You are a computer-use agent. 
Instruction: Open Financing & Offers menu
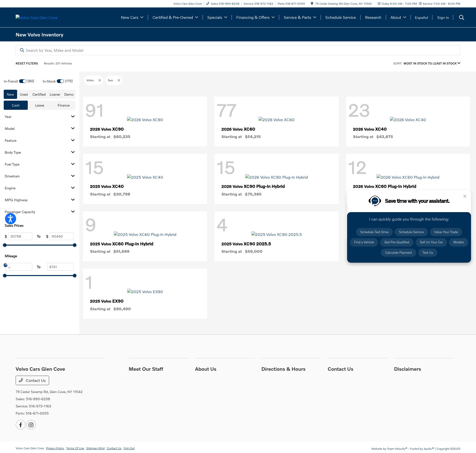coord(255,17)
